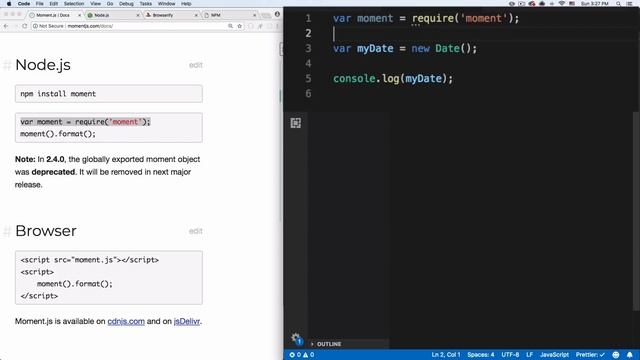Click the Chrome profile icon

[x=277, y=14]
